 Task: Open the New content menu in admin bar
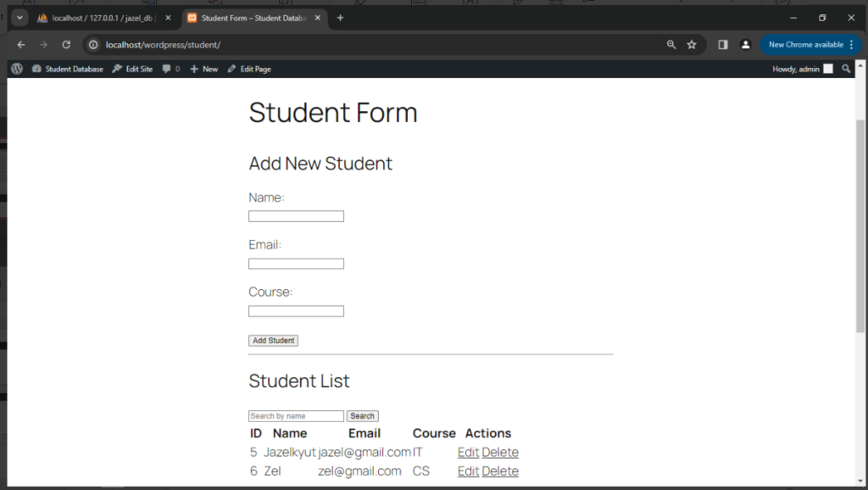coord(204,69)
